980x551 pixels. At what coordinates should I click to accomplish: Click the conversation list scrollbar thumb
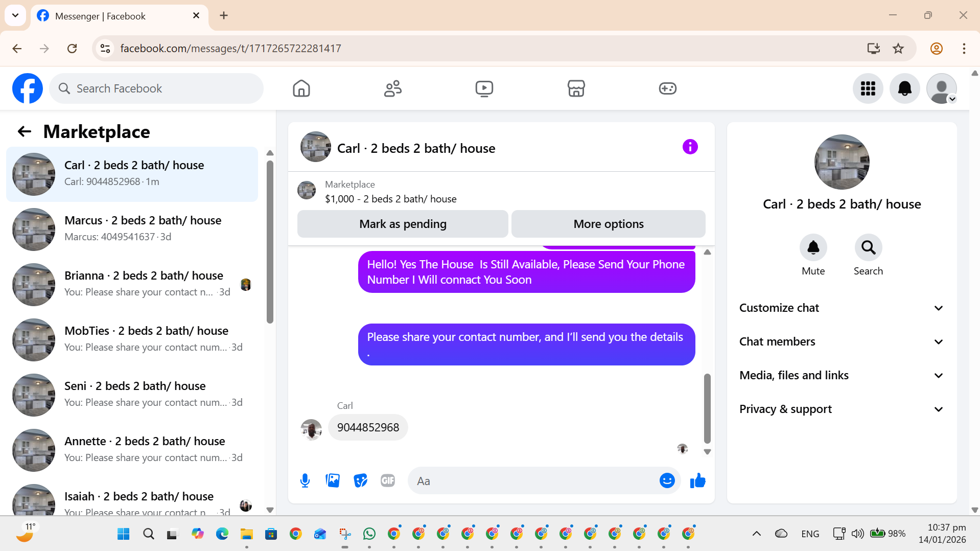(270, 242)
